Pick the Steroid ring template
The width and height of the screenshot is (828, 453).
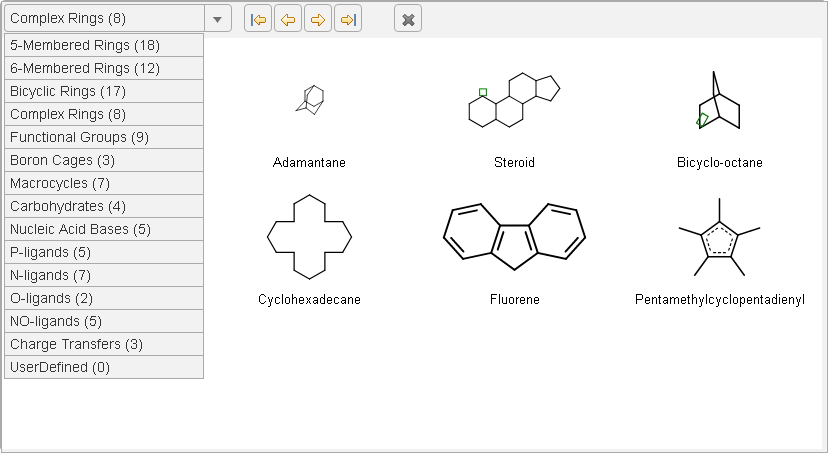(x=514, y=100)
